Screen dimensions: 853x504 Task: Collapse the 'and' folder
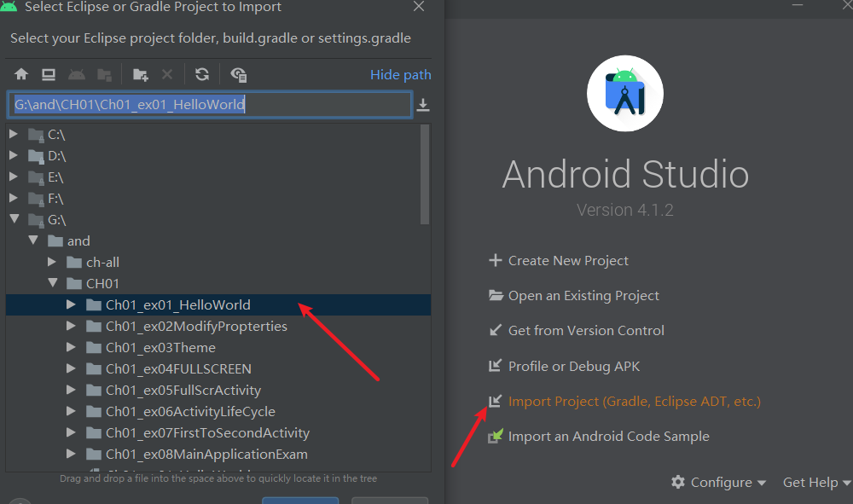pyautogui.click(x=33, y=240)
